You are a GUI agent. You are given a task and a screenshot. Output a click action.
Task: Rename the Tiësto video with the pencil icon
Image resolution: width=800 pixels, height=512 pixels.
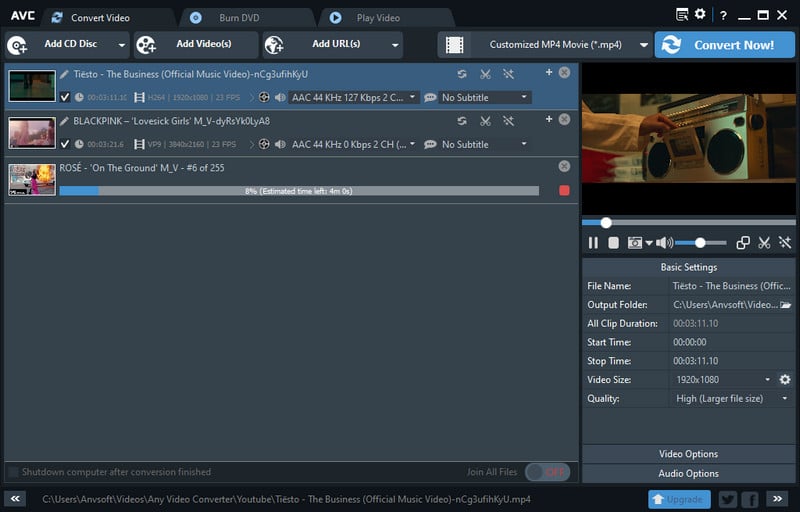tap(64, 74)
